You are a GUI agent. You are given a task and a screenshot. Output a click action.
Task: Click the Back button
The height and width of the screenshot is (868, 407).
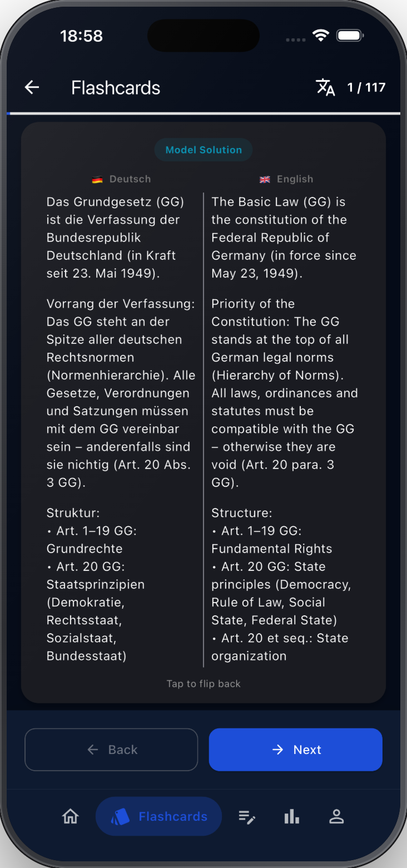pyautogui.click(x=111, y=749)
